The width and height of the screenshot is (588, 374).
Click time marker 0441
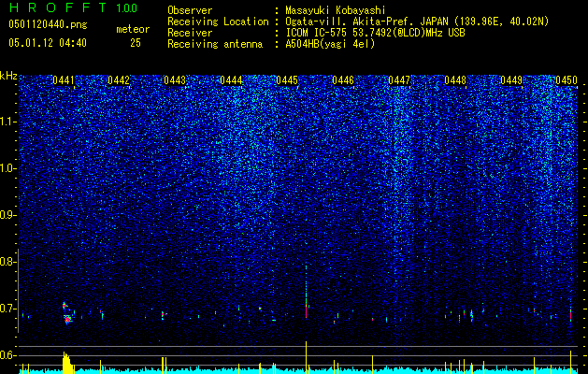pos(64,80)
